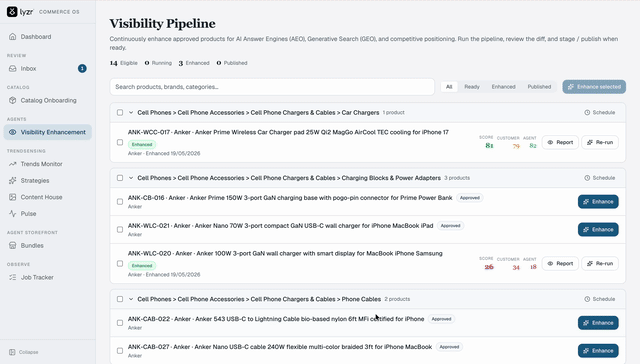Select the Charging Blocks & Power Adapters checkbox
Viewport: 640px width, 364px height.
120,178
